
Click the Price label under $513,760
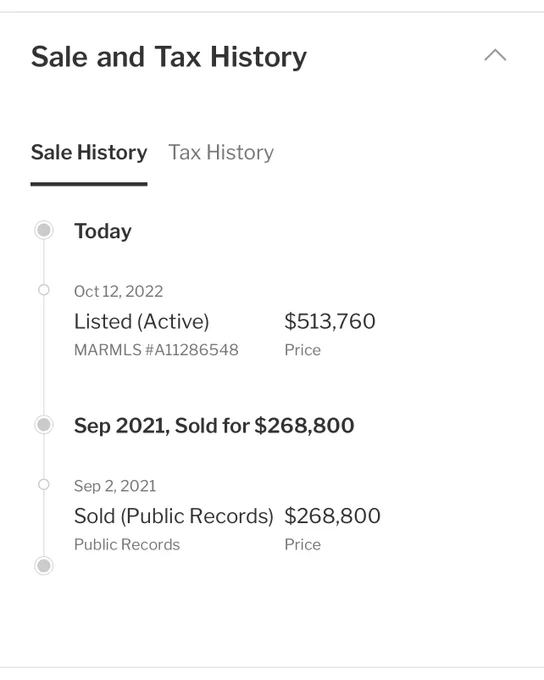pos(302,350)
